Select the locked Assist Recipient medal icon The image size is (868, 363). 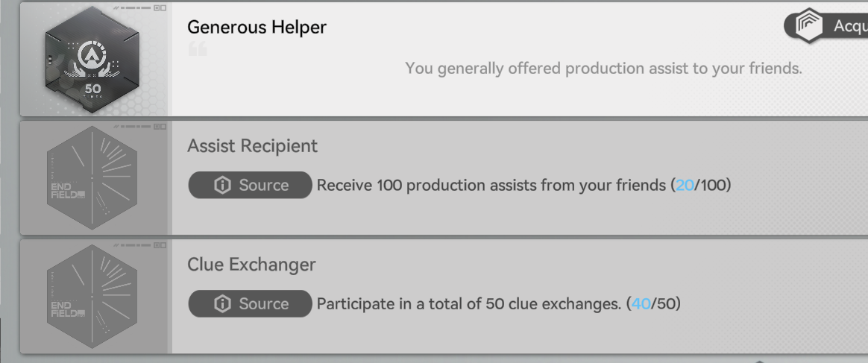click(92, 177)
